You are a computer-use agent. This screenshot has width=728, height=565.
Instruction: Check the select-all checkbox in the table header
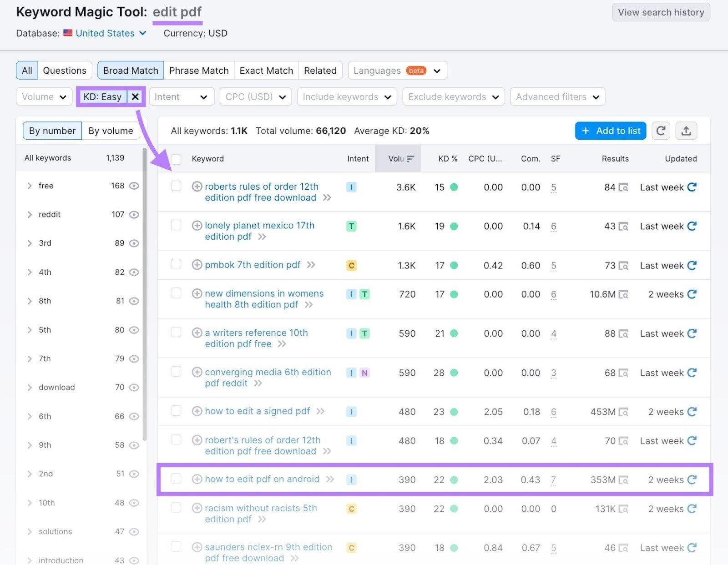[x=176, y=158]
